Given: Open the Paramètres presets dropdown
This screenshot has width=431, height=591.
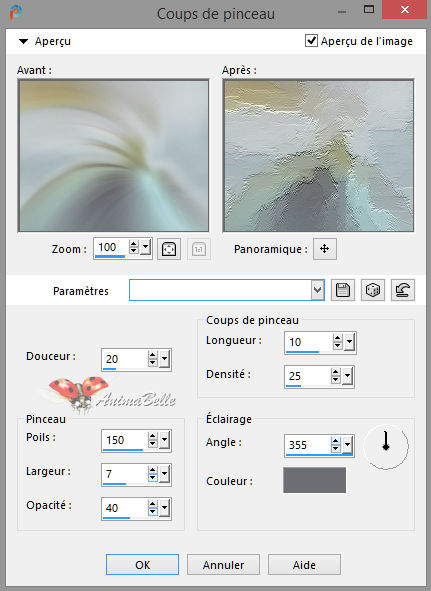Looking at the screenshot, I should [317, 290].
